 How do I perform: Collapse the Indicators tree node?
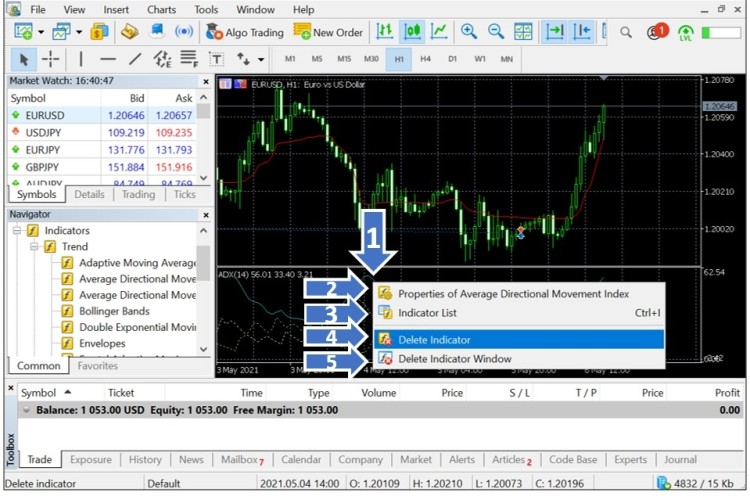click(18, 231)
